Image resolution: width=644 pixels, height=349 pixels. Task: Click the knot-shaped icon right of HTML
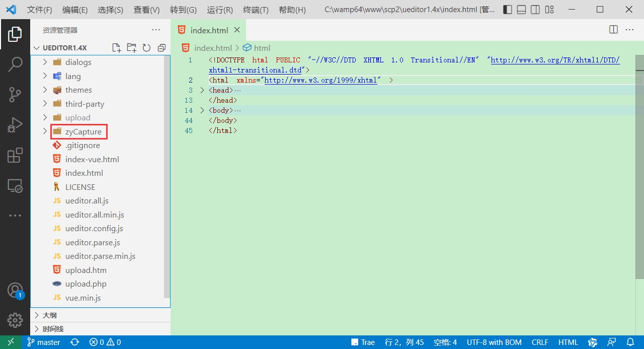593,342
